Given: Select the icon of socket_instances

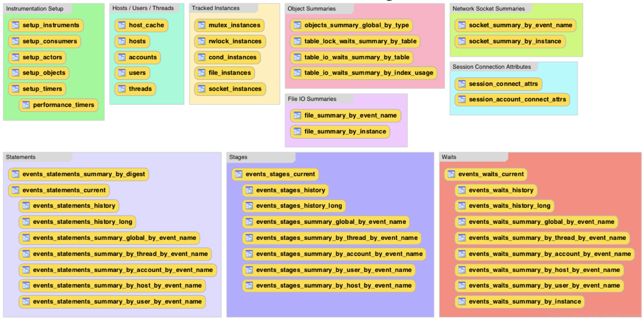Looking at the screenshot, I should click(201, 89).
